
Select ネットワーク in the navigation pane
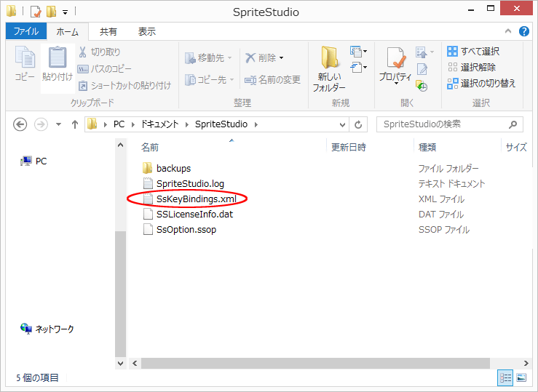(x=47, y=329)
